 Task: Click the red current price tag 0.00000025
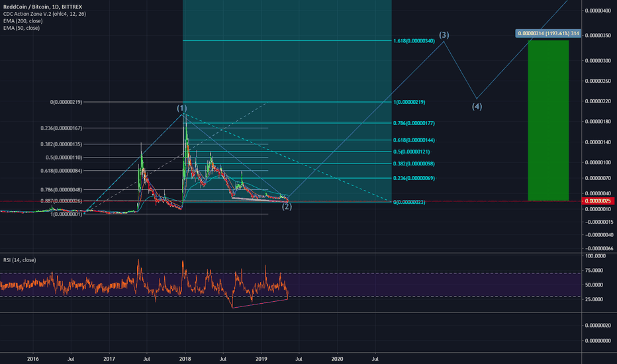[x=598, y=201]
